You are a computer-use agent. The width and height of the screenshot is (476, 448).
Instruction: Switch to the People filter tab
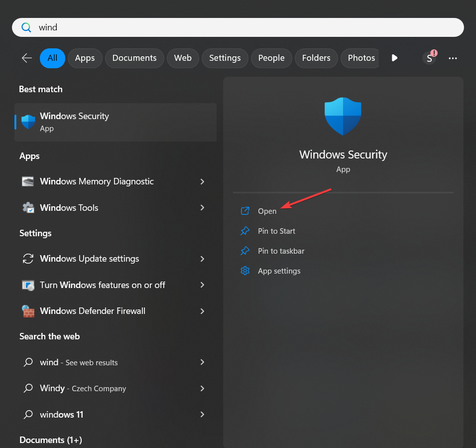click(271, 58)
